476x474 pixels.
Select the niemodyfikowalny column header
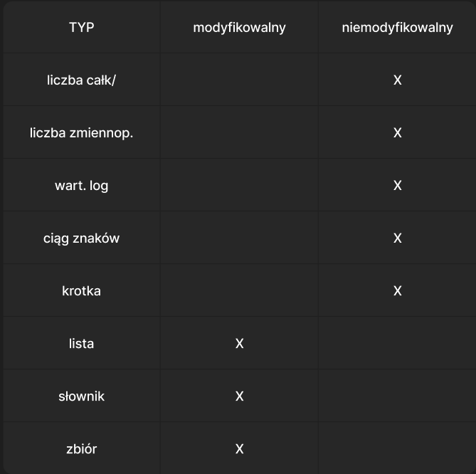(x=397, y=28)
